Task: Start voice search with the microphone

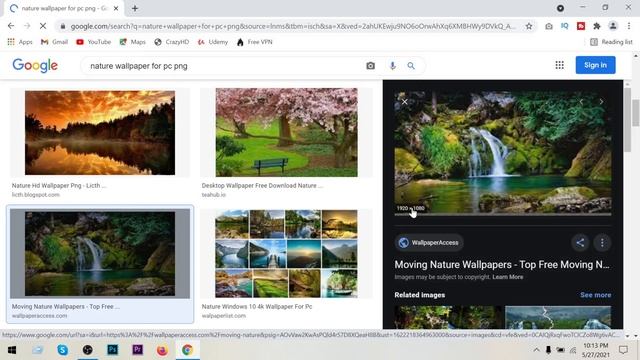Action: click(392, 66)
